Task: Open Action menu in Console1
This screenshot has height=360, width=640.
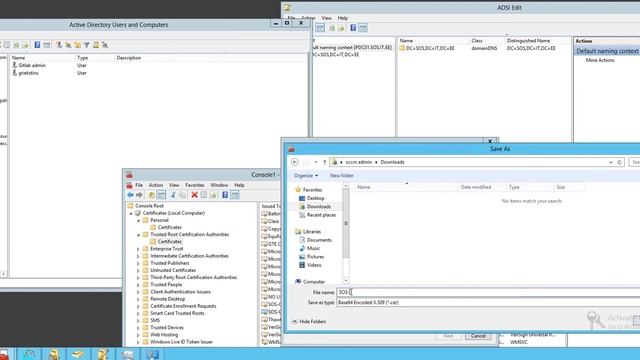Action: click(156, 185)
